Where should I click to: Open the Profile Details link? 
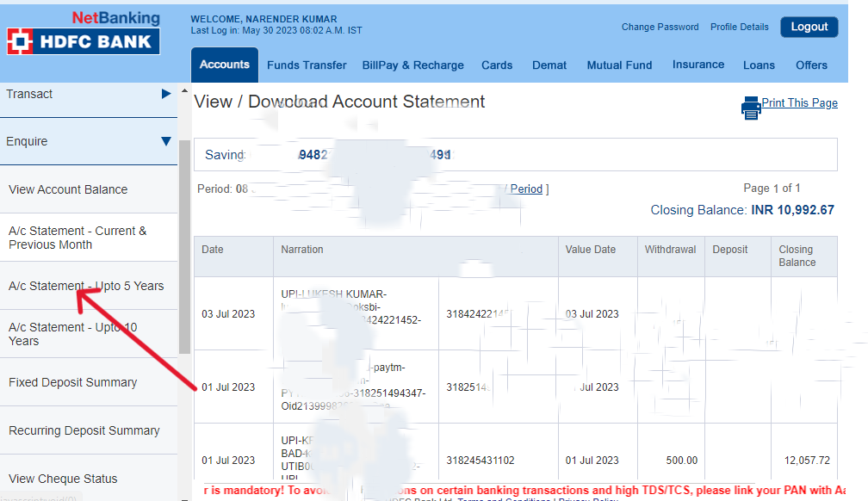(740, 28)
